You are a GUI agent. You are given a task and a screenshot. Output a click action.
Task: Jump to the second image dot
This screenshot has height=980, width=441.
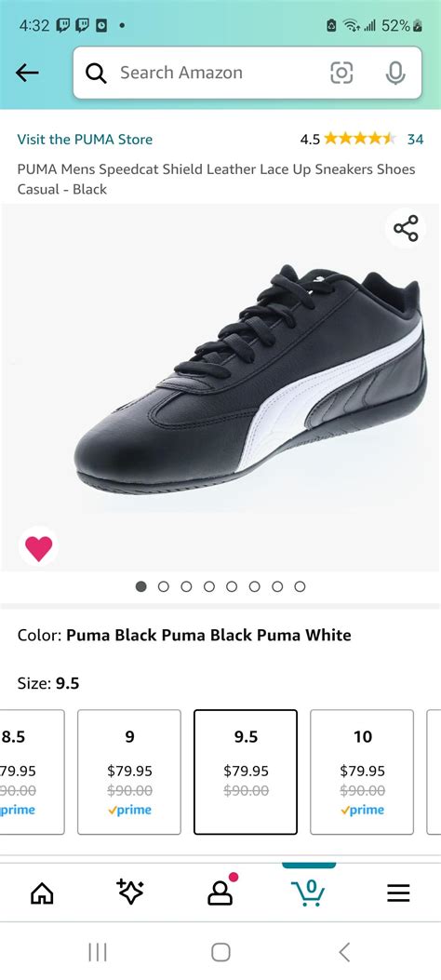pos(164,586)
